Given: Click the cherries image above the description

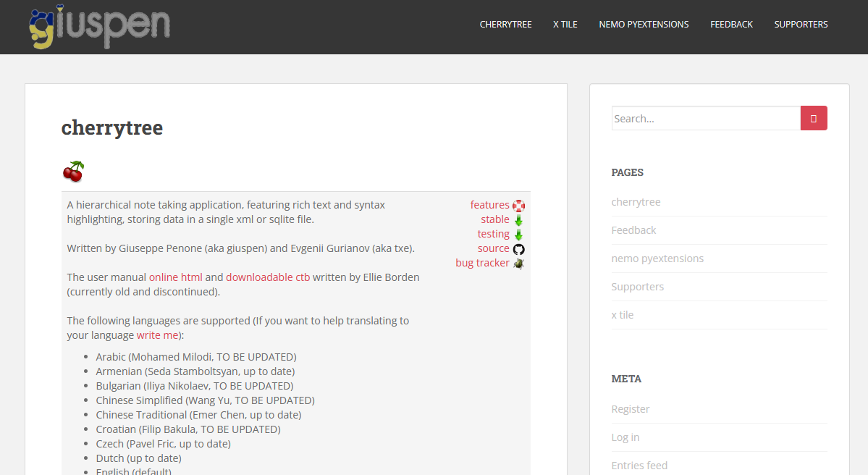Looking at the screenshot, I should pos(73,171).
